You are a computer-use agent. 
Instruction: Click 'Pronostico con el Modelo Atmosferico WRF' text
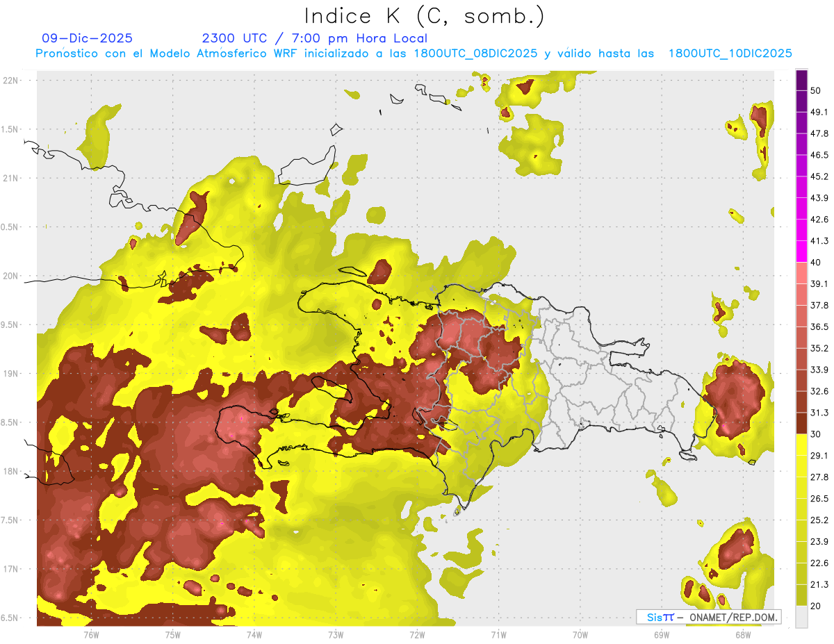[x=166, y=53]
